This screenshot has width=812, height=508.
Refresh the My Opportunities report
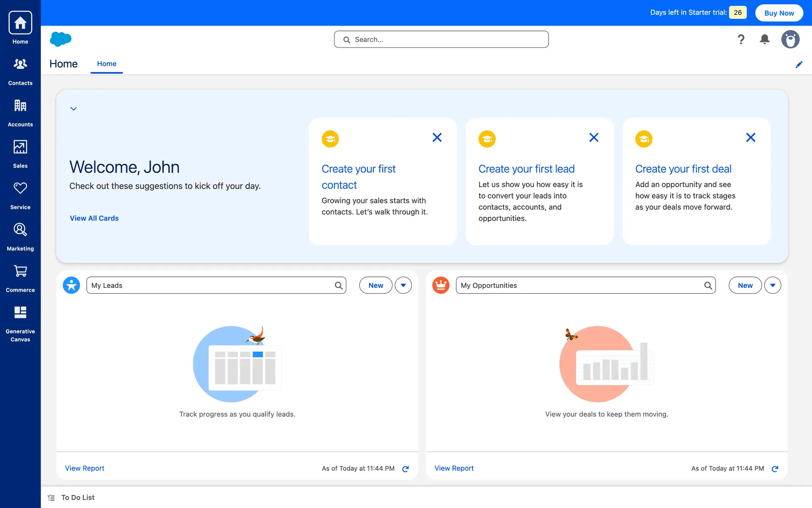point(775,469)
